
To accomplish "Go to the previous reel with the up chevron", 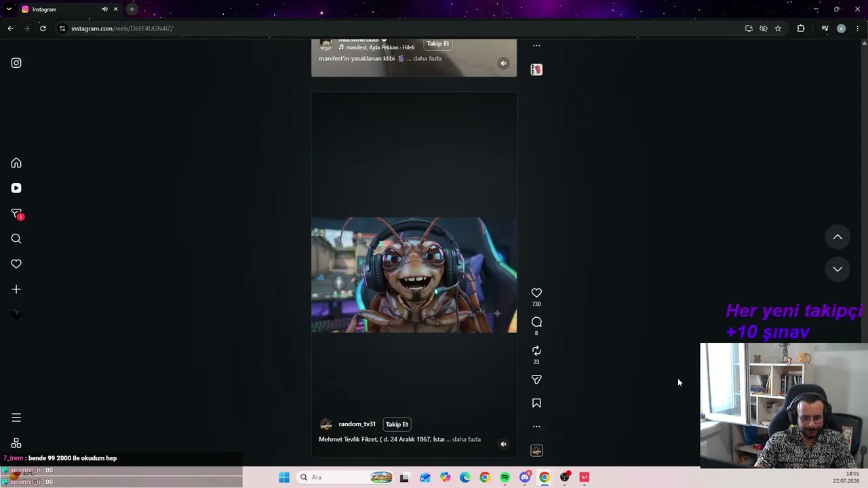I will click(837, 237).
